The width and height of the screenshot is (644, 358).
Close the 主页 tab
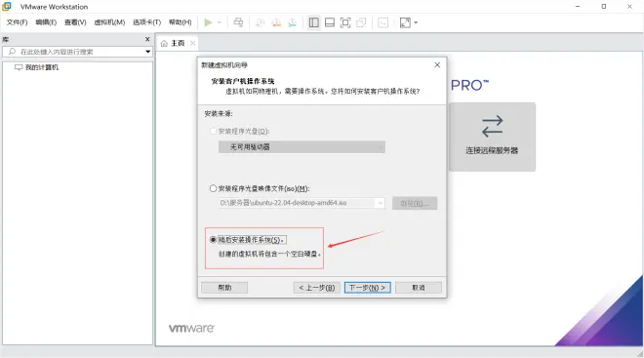pyautogui.click(x=192, y=43)
